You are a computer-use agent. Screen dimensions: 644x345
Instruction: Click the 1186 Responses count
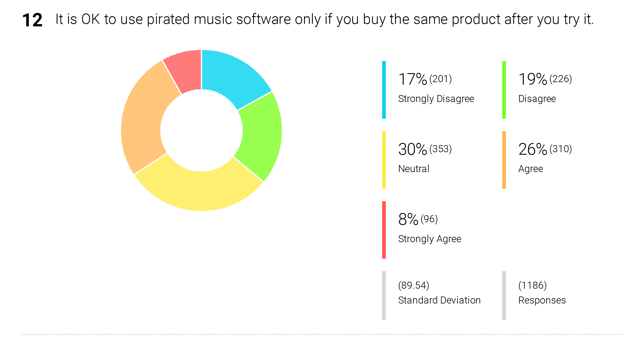click(533, 285)
